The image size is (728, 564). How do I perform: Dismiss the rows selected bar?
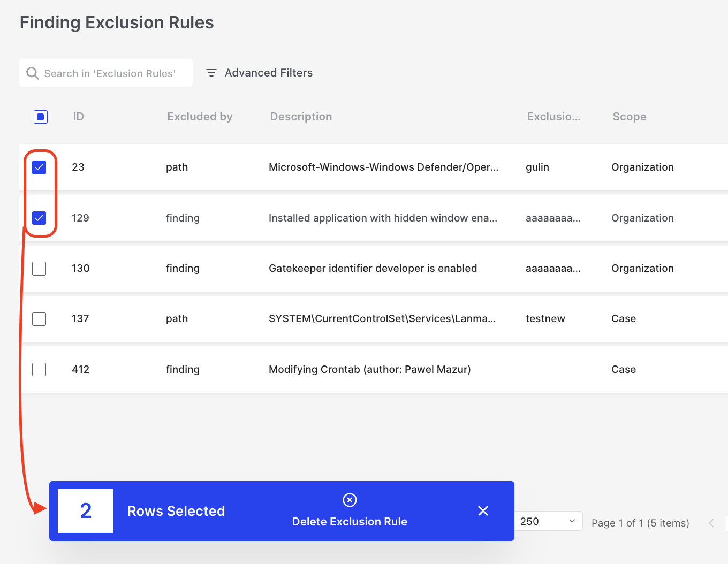pos(483,511)
